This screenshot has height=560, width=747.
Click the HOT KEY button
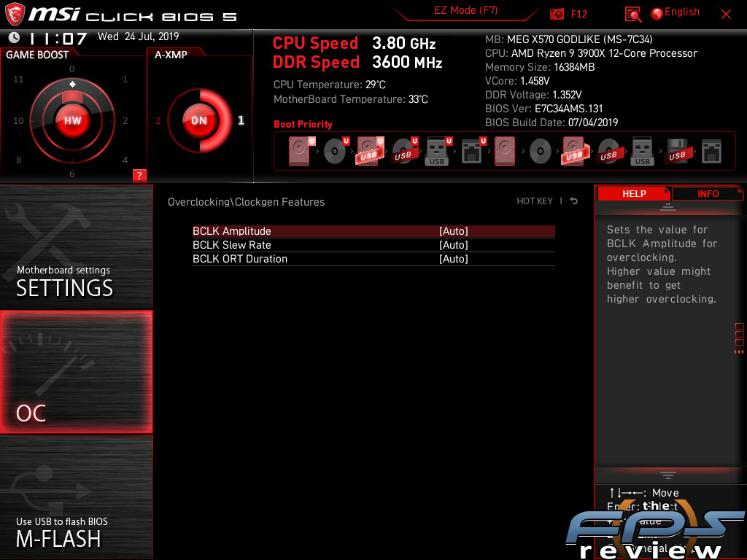(535, 201)
